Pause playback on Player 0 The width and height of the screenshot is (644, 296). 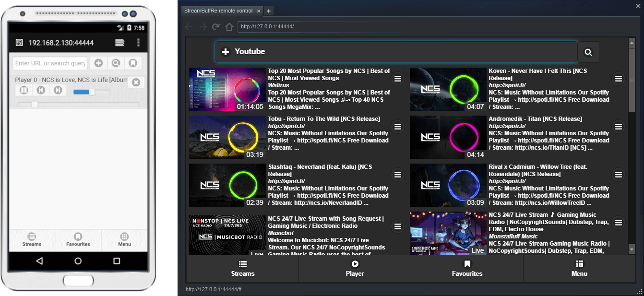tap(23, 90)
